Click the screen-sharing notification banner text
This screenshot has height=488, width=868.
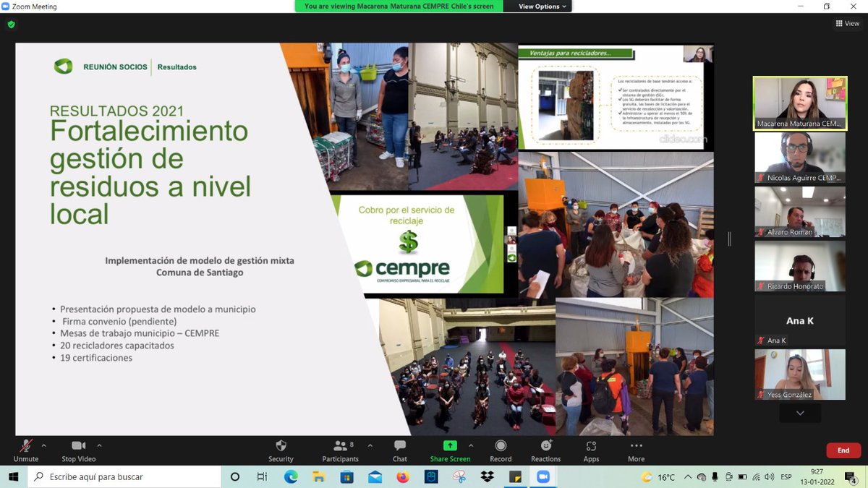pyautogui.click(x=399, y=7)
